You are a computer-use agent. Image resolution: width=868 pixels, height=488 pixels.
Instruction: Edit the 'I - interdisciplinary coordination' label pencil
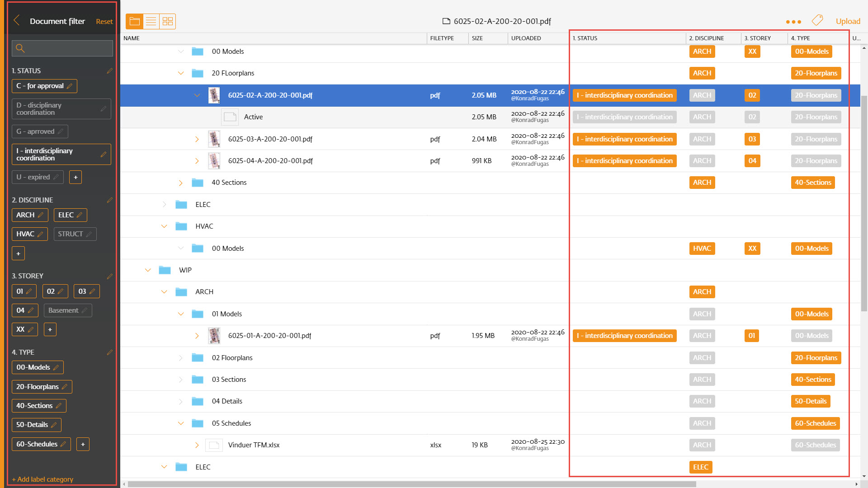(x=104, y=155)
